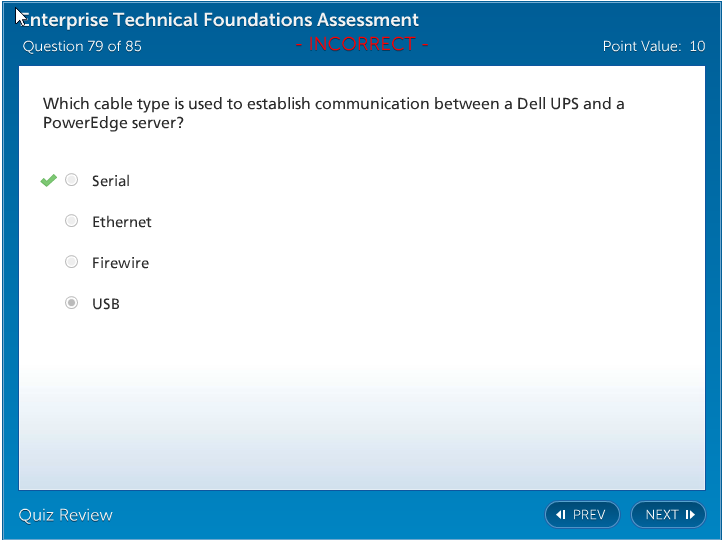Click the Question 79 of 85 counter
This screenshot has height=540, width=725.
tap(82, 46)
